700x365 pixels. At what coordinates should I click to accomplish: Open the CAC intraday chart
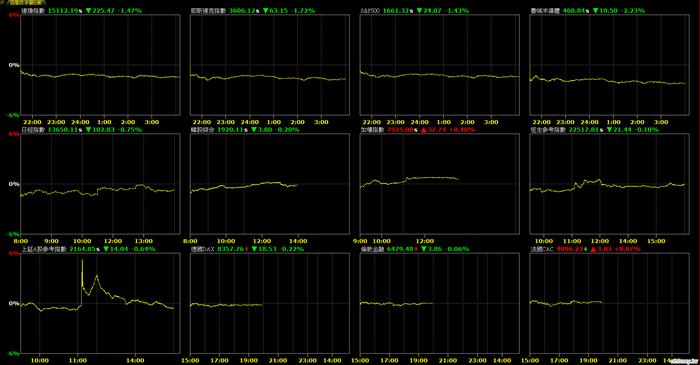coord(609,303)
